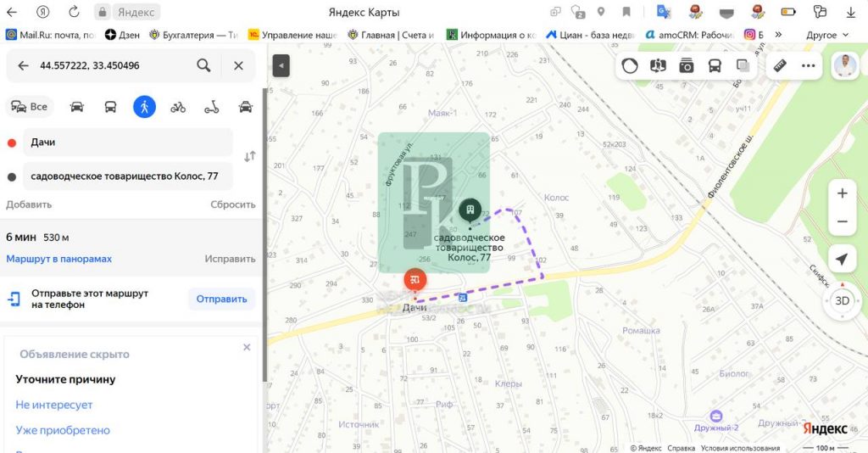The width and height of the screenshot is (868, 453).
Task: Open Маршрут в панорамах link
Action: click(x=58, y=259)
